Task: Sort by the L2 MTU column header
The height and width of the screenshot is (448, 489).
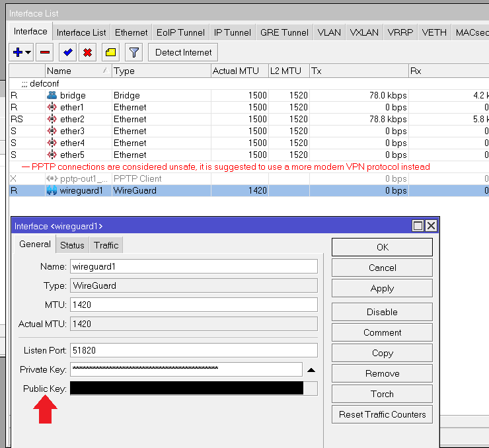Action: point(289,71)
